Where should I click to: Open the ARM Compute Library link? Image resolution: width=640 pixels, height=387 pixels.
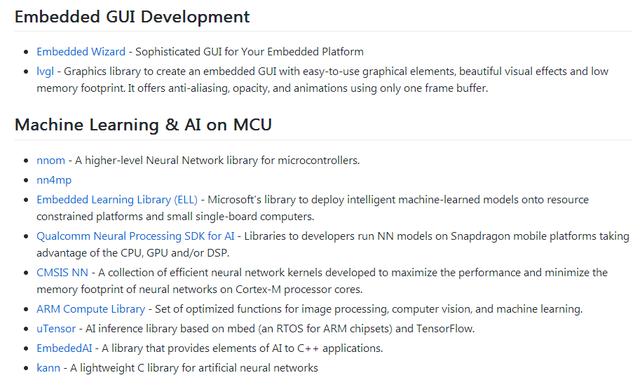pos(91,309)
